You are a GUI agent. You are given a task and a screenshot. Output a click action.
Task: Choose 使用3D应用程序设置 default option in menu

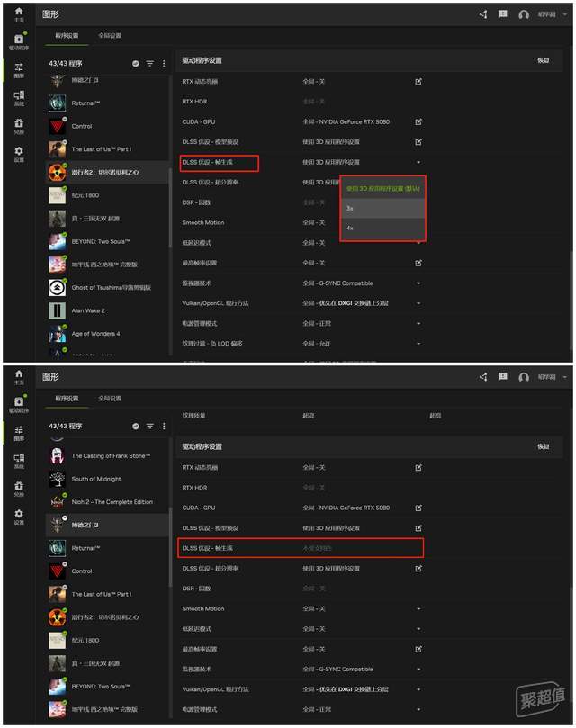pyautogui.click(x=382, y=188)
